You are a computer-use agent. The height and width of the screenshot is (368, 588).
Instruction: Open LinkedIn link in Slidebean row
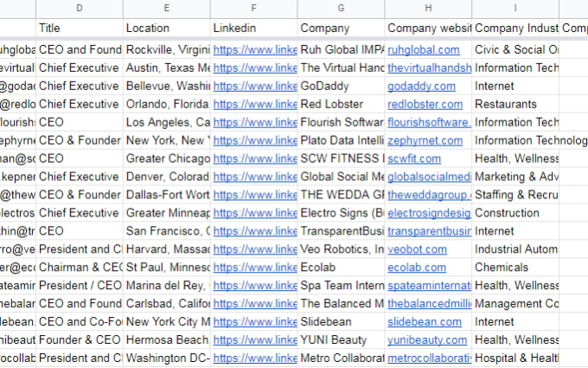point(255,322)
